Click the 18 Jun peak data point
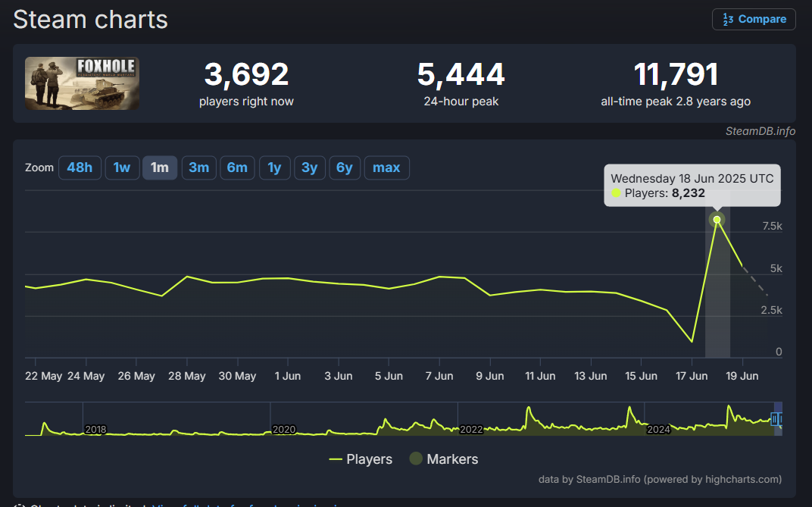This screenshot has height=507, width=812. click(717, 220)
